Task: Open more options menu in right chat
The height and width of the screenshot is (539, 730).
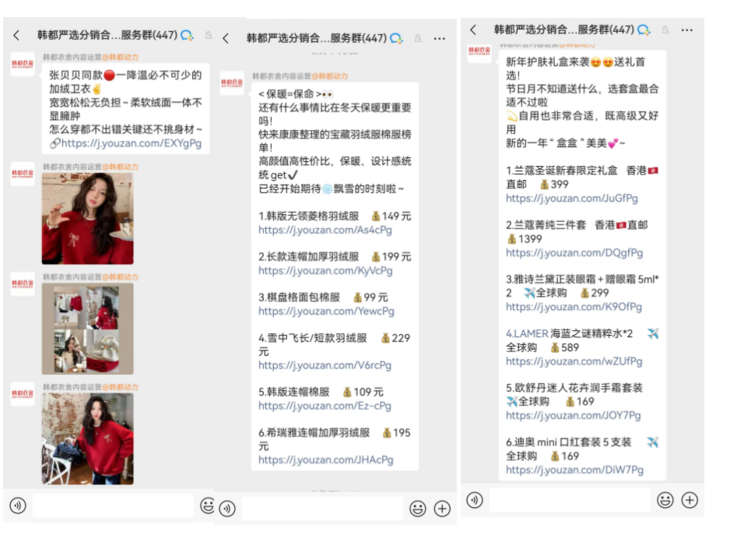Action: [x=687, y=30]
